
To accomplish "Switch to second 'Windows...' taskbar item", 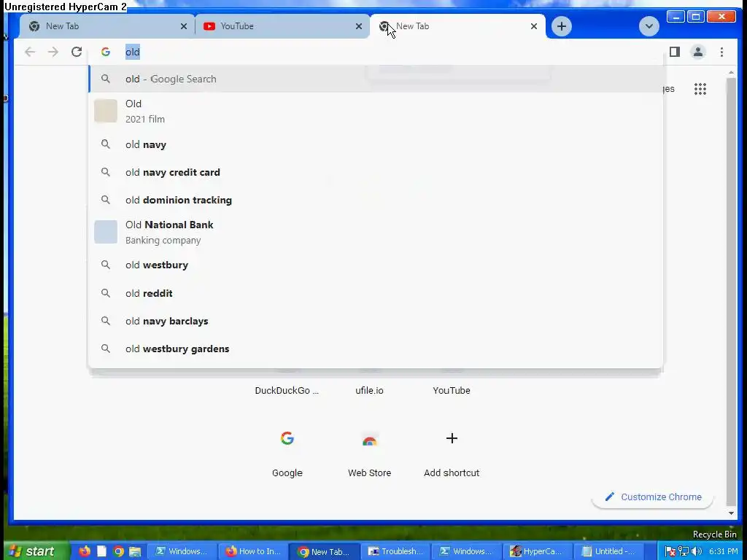I will (x=466, y=551).
